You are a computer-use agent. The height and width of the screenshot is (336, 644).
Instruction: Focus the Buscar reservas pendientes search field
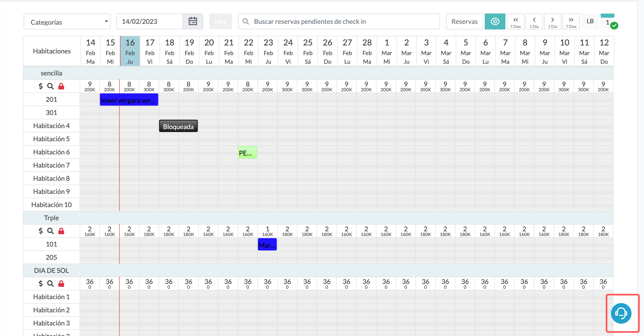(339, 21)
